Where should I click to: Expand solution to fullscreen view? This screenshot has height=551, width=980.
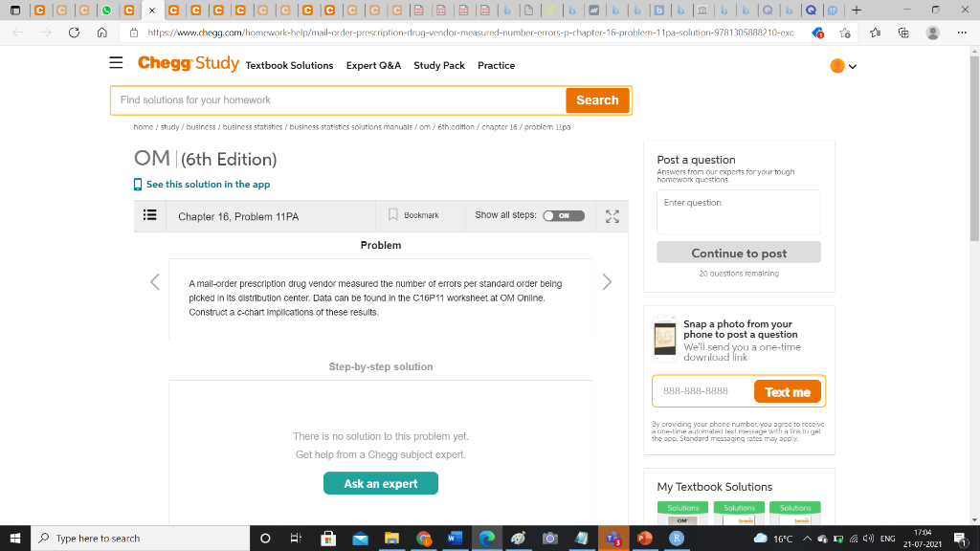[612, 216]
